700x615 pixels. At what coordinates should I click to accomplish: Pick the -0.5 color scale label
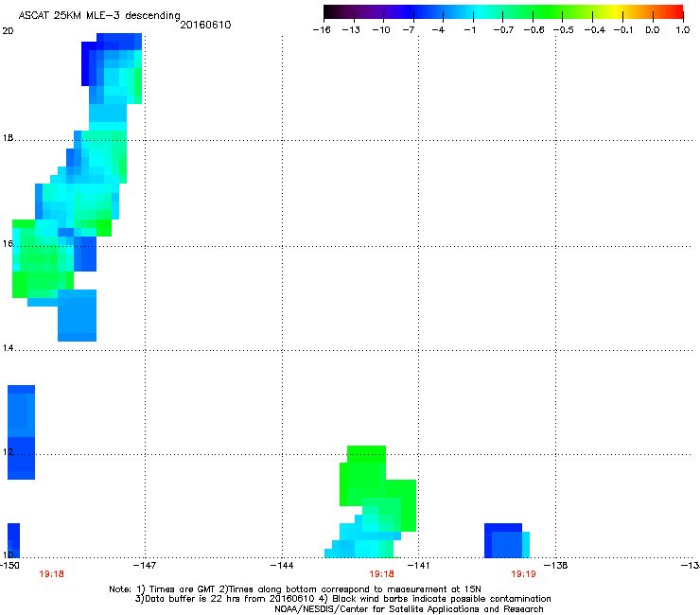(564, 30)
